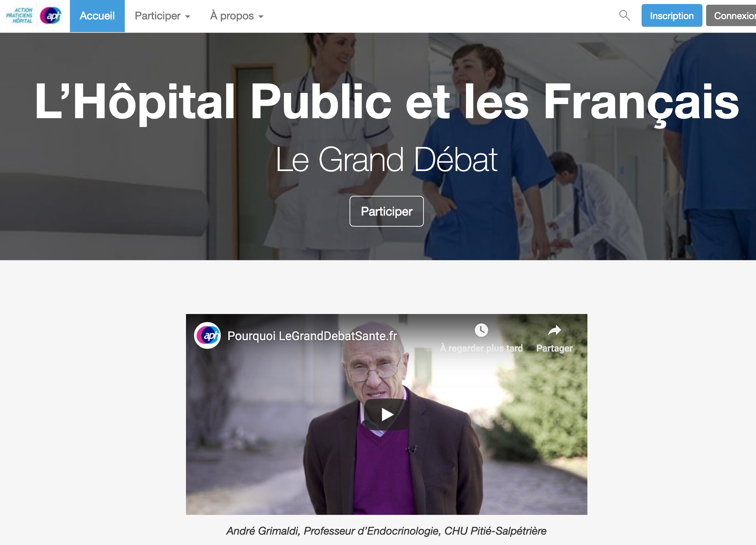Click the watch later clock icon

pos(481,330)
